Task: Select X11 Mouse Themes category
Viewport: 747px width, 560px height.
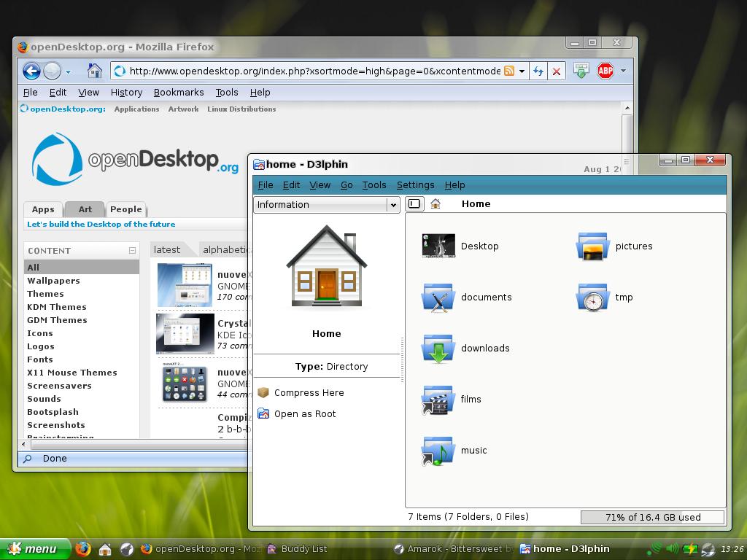Action: [72, 373]
